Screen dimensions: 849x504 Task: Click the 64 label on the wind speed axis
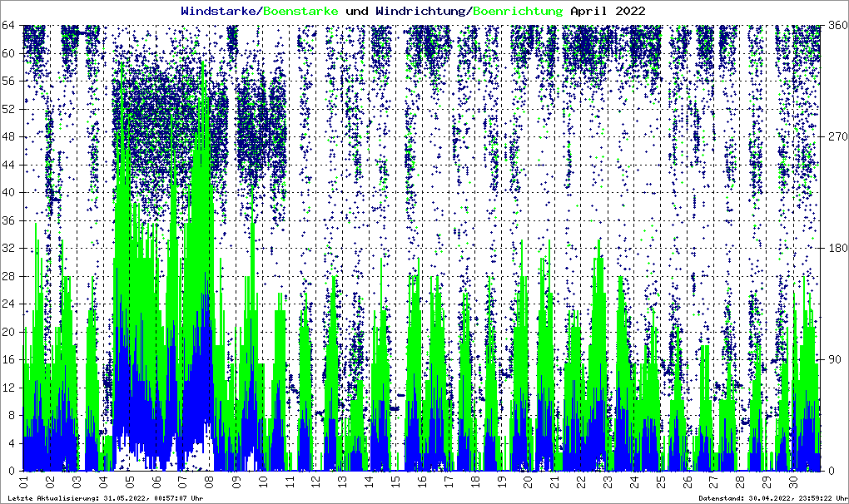[7, 25]
